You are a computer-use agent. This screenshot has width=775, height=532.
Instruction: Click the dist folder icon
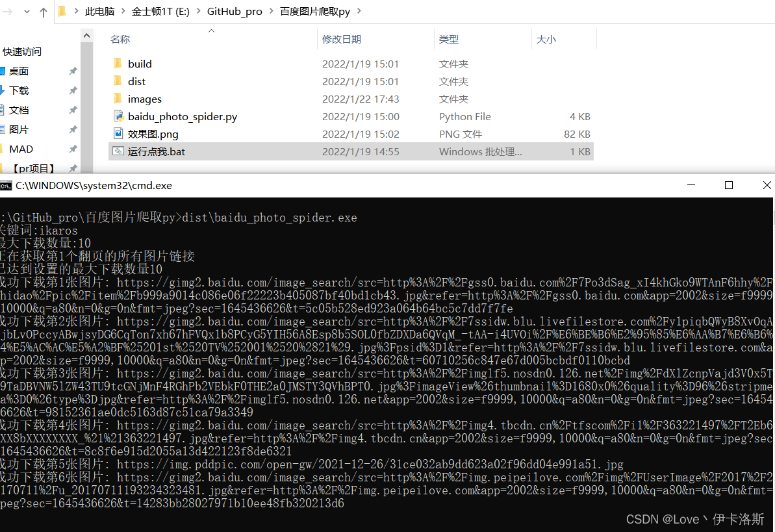(118, 81)
